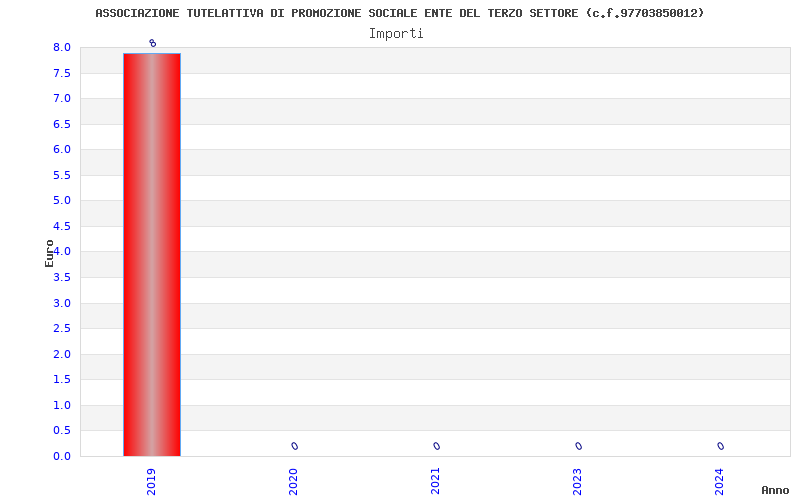Click the 0.5 y-axis tick label

coord(62,431)
